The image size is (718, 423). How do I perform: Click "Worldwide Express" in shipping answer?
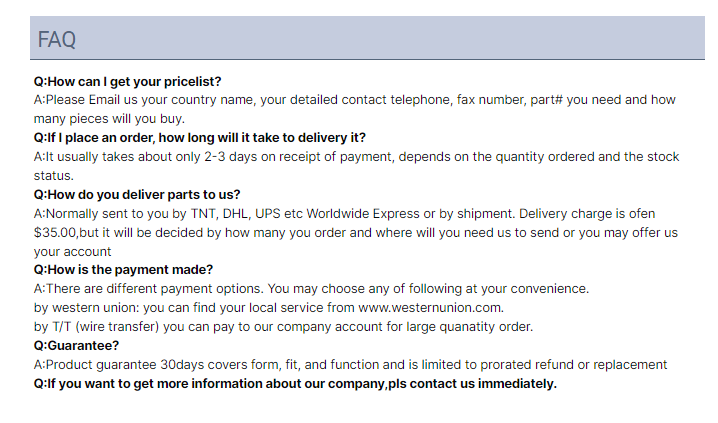tap(363, 214)
